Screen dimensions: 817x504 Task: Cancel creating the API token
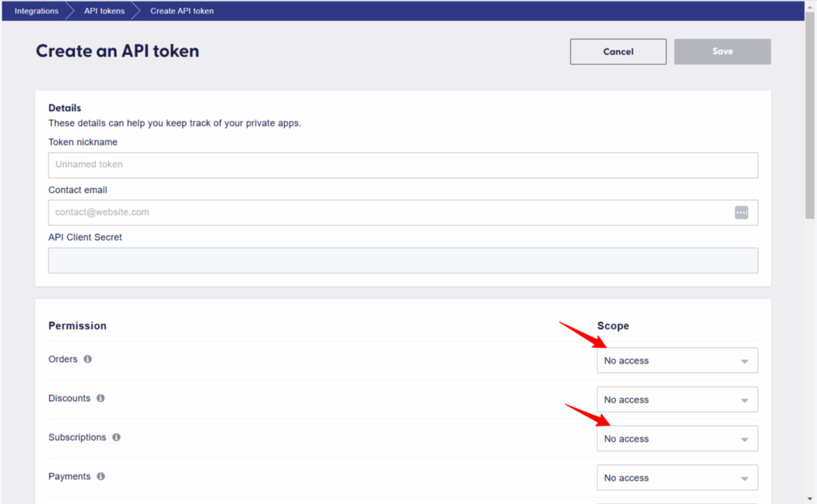point(618,51)
